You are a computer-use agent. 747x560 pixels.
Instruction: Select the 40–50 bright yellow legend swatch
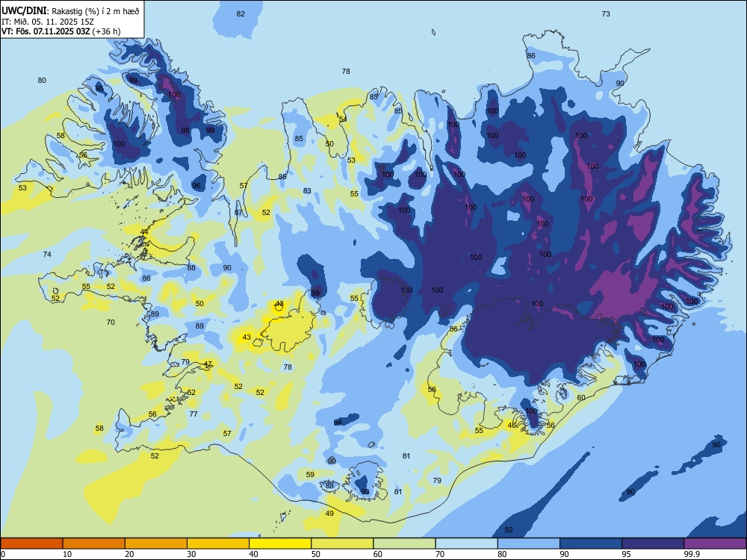[280, 544]
